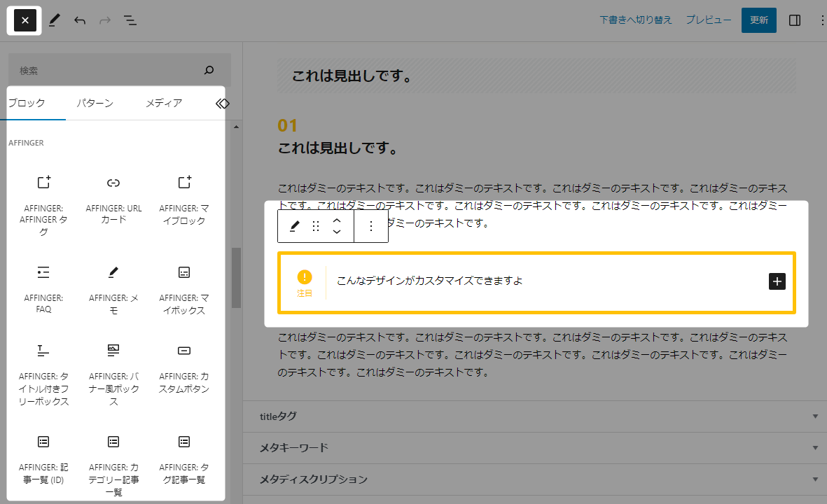Click the dummy text paragraph below the memo box
827x504 pixels.
tap(533, 355)
